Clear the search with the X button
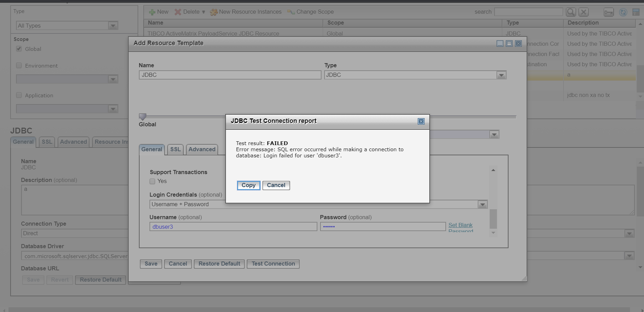The height and width of the screenshot is (312, 644). tap(584, 12)
